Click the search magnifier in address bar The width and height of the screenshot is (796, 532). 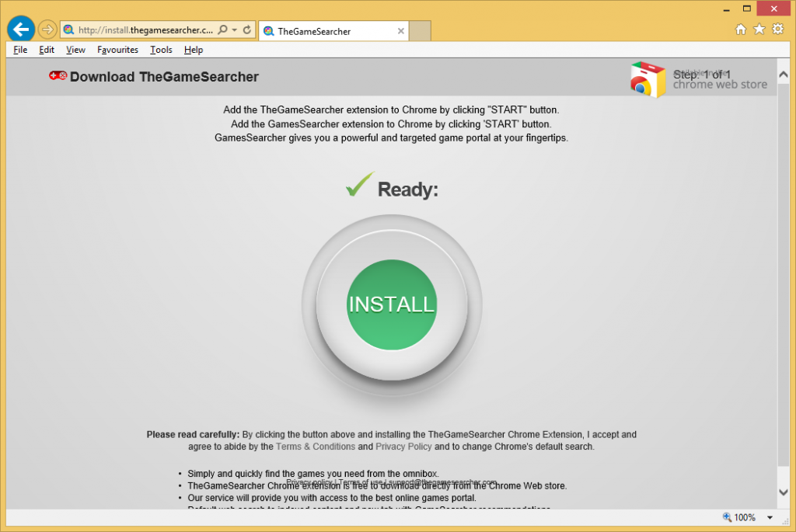pyautogui.click(x=222, y=30)
